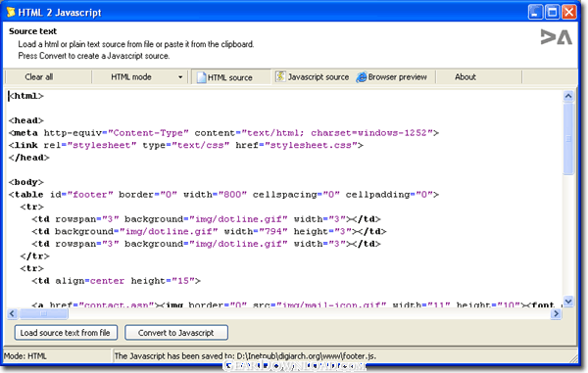The width and height of the screenshot is (588, 373).
Task: Click the vertical scrollbar down arrow
Action: [x=568, y=301]
